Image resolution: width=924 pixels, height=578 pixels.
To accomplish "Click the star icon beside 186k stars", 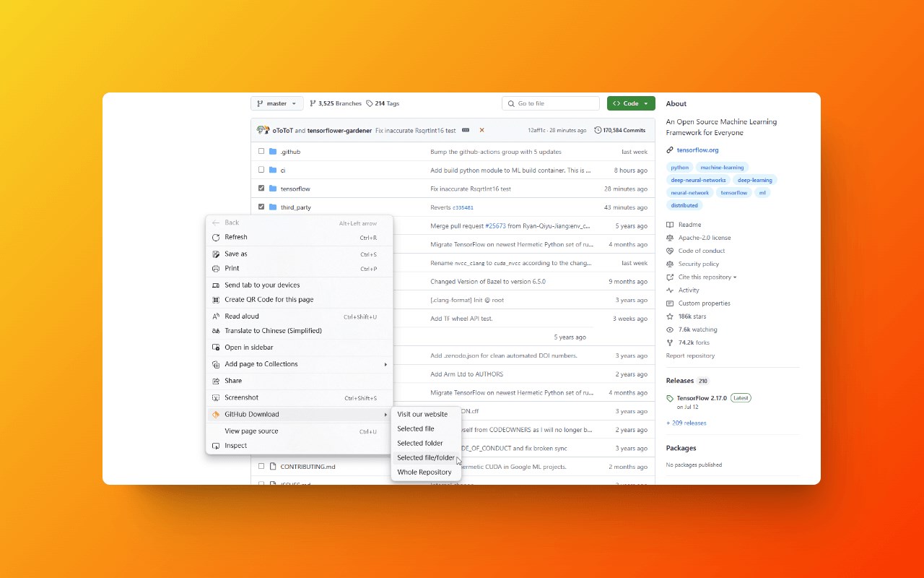I will (x=670, y=316).
